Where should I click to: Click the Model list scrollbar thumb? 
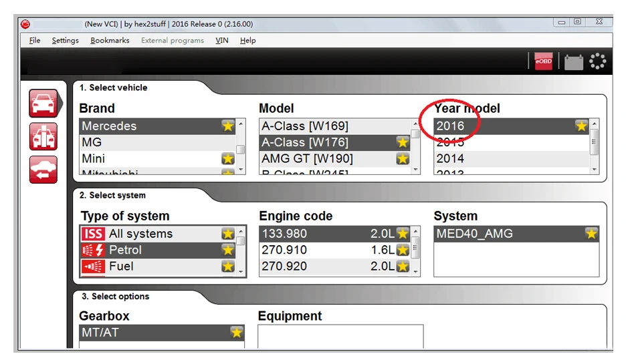[x=415, y=134]
